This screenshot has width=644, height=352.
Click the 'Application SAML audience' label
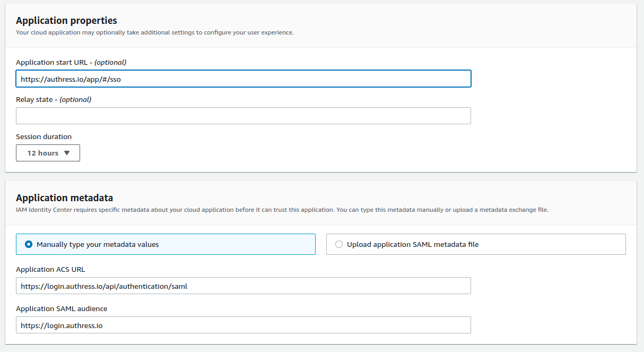coord(60,308)
